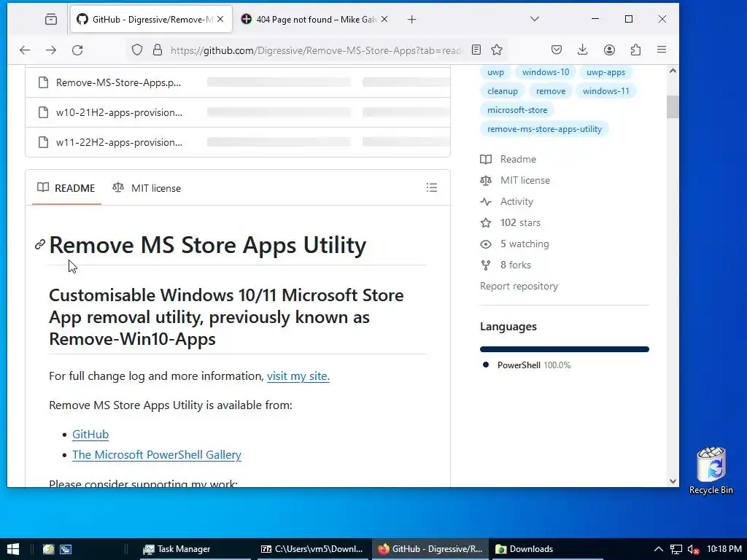747x560 pixels.
Task: Click the uwp-apps topic tag
Action: click(605, 72)
